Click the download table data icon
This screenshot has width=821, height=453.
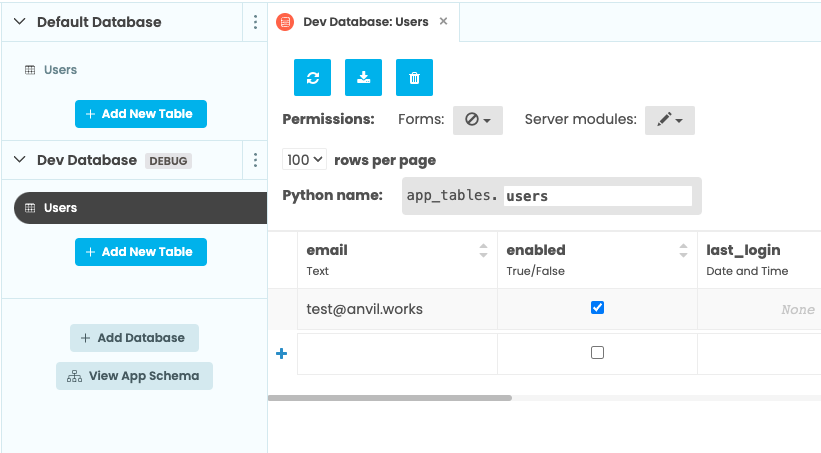coord(363,77)
